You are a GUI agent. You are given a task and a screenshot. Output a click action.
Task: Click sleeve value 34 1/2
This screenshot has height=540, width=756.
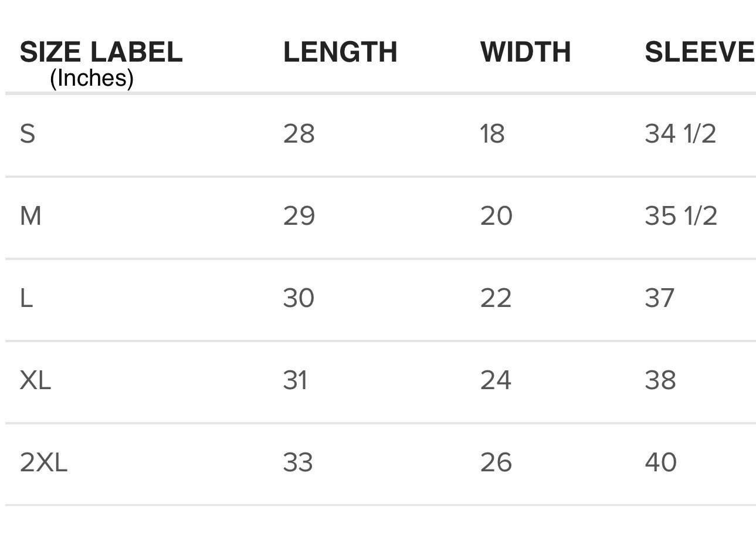(x=680, y=134)
